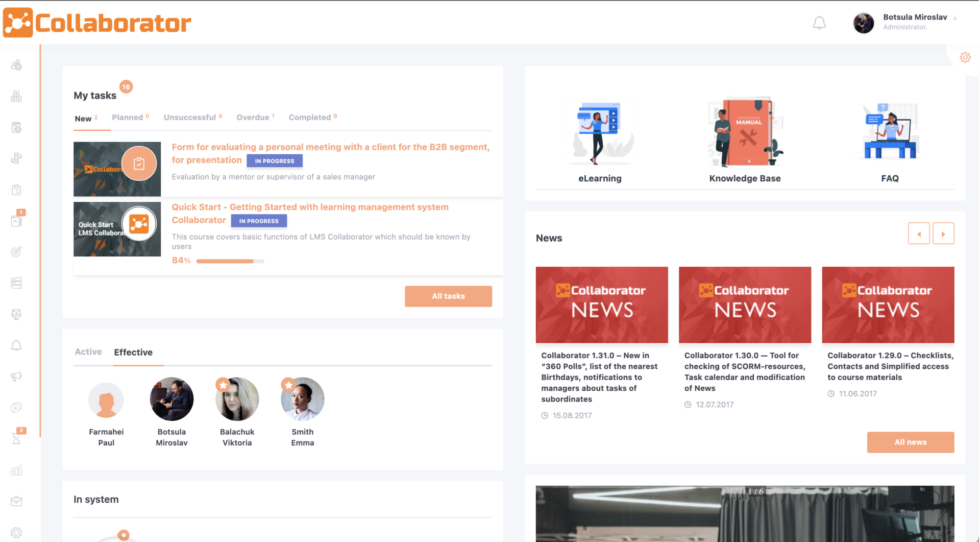Image resolution: width=980 pixels, height=542 pixels.
Task: Switch to the Completed tasks tab
Action: [310, 117]
